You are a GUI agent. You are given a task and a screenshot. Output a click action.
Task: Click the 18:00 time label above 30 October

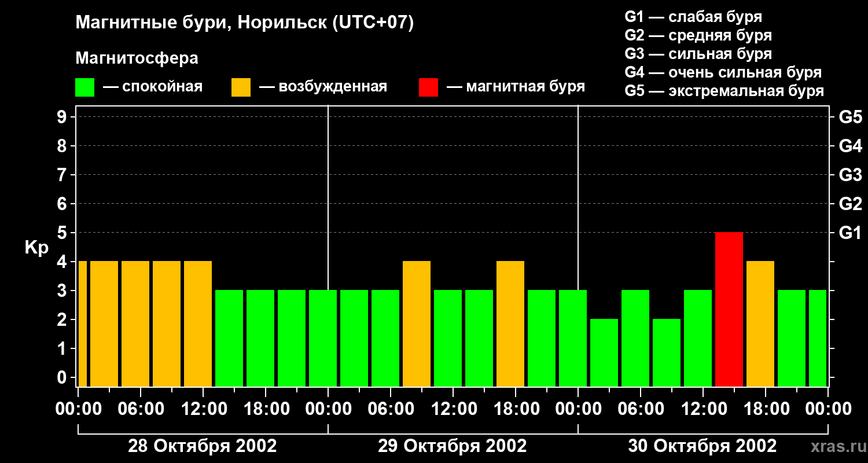pos(766,409)
